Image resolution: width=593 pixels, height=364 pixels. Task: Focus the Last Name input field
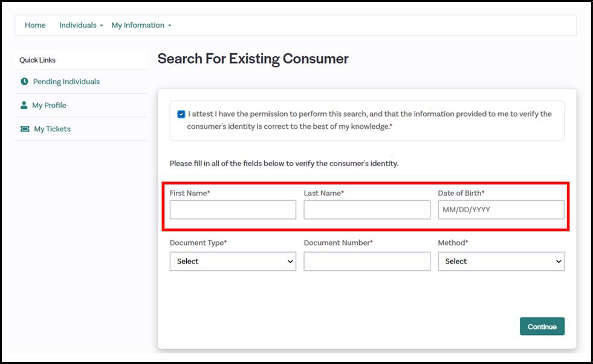pyautogui.click(x=367, y=210)
